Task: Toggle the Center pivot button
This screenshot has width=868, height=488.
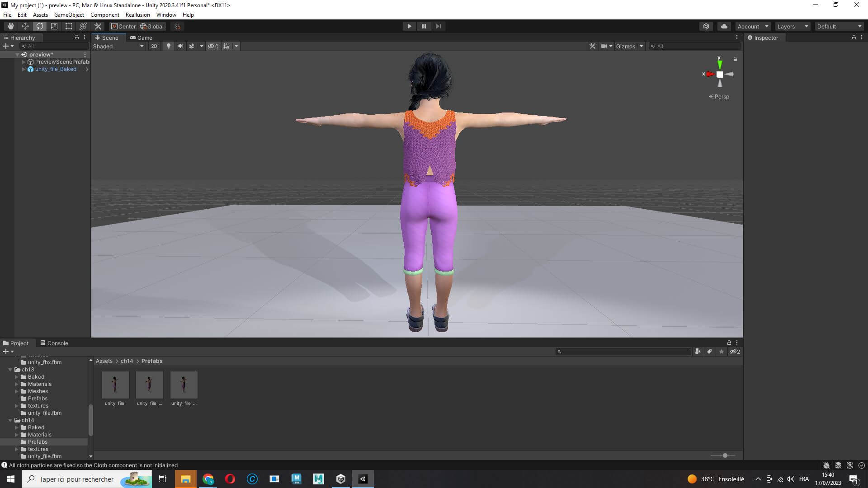Action: [123, 26]
